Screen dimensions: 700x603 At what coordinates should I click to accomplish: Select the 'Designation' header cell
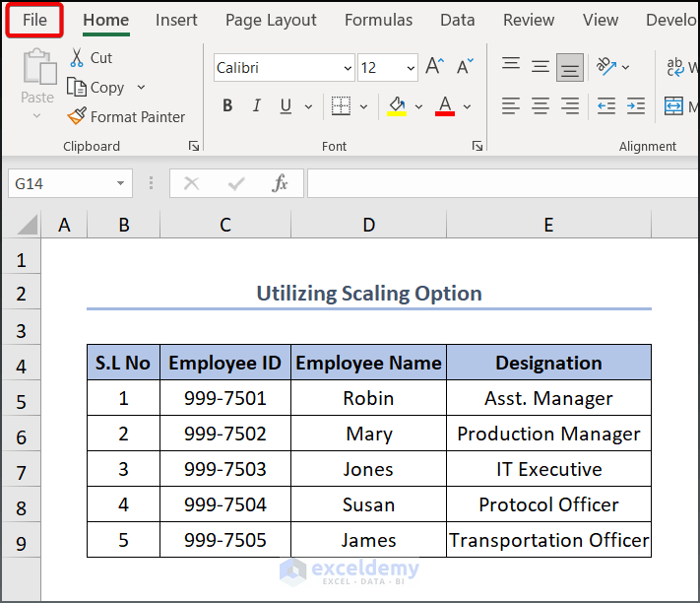pos(548,363)
